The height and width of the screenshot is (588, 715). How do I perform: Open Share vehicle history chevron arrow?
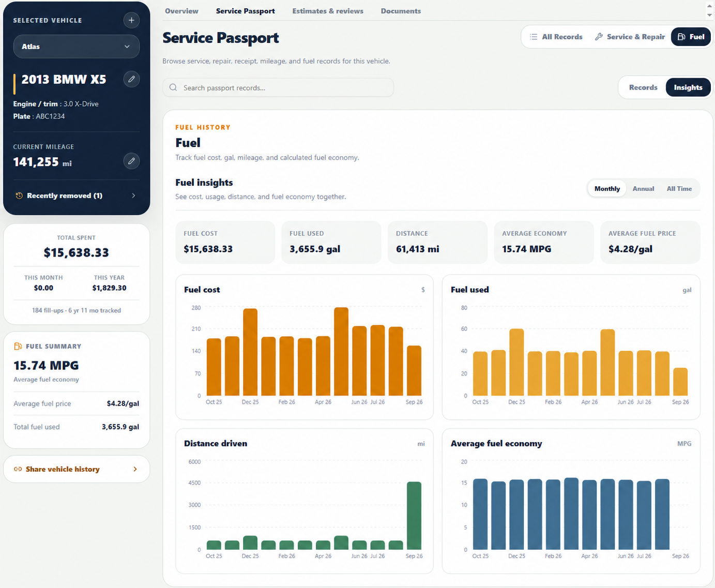coord(135,469)
